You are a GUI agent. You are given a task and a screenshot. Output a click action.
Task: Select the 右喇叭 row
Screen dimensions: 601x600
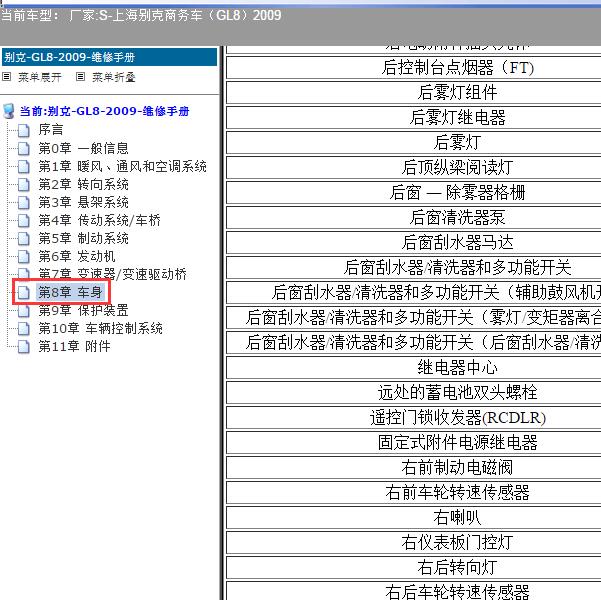click(x=414, y=517)
